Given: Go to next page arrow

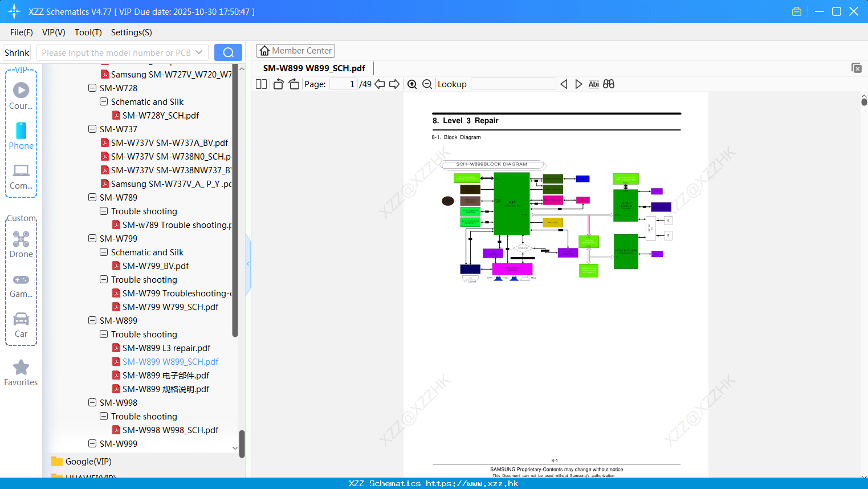Looking at the screenshot, I should (x=394, y=84).
